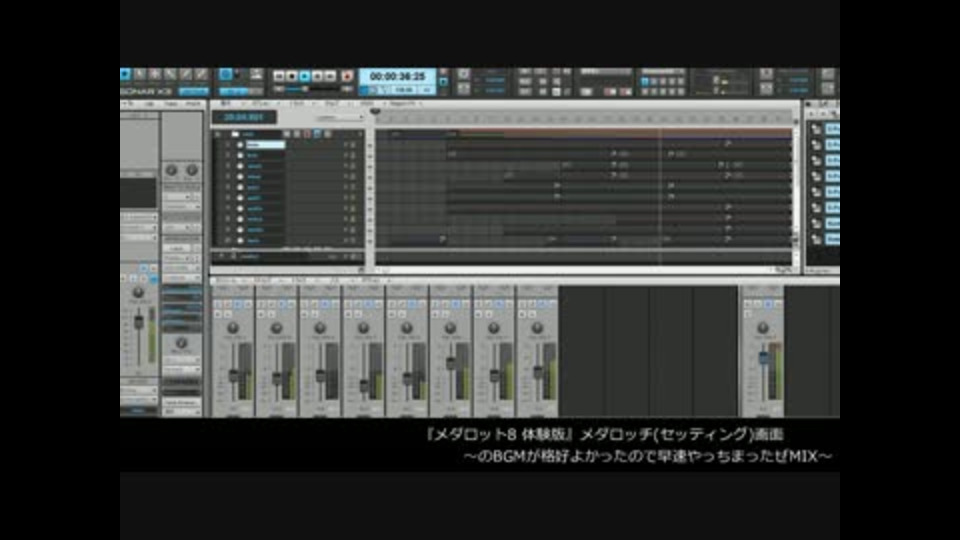This screenshot has width=960, height=540.
Task: Adjust the sixth console strip volume fader
Action: pos(451,363)
